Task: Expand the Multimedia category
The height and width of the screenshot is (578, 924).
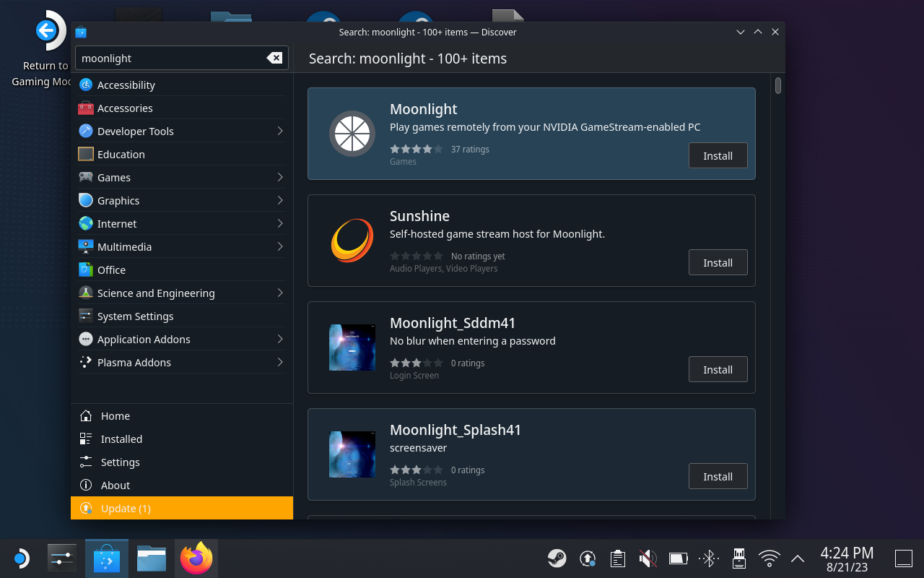Action: click(x=280, y=247)
